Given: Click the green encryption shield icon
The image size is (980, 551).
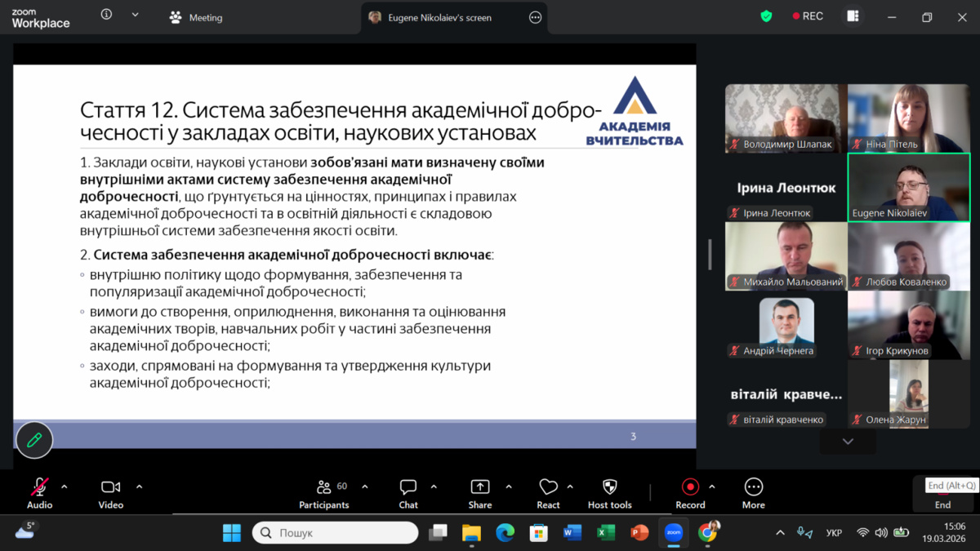Looking at the screenshot, I should [x=766, y=16].
